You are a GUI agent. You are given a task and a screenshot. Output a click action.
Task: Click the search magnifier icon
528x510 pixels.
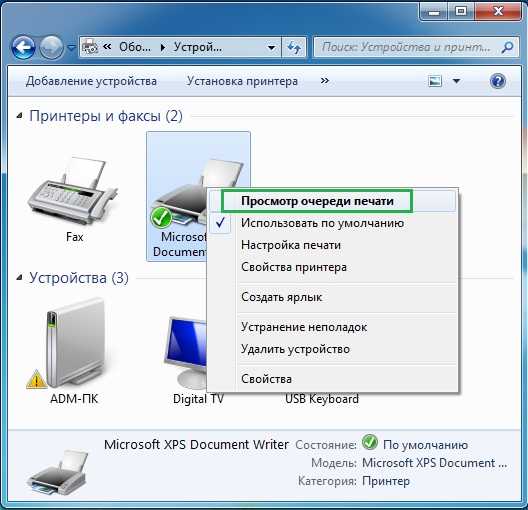(507, 47)
